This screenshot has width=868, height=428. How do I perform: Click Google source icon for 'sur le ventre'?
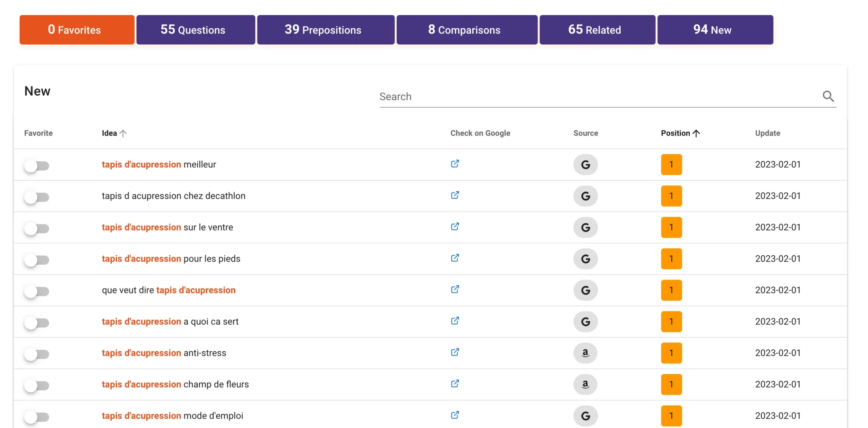pos(585,227)
